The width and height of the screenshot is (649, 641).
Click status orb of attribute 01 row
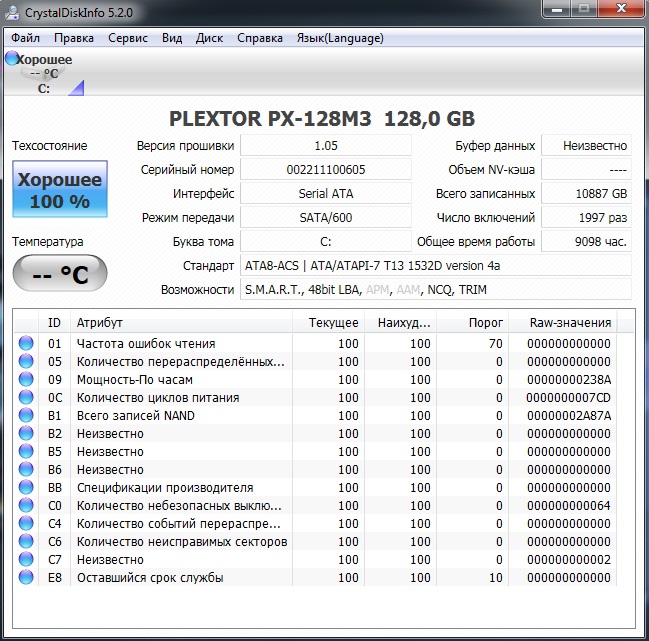point(26,343)
